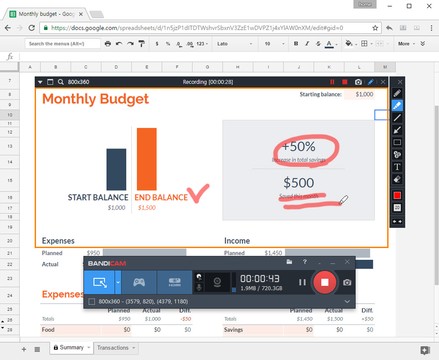The width and height of the screenshot is (439, 360).
Task: Toggle bold formatting in Sheets toolbar
Action: [x=296, y=44]
